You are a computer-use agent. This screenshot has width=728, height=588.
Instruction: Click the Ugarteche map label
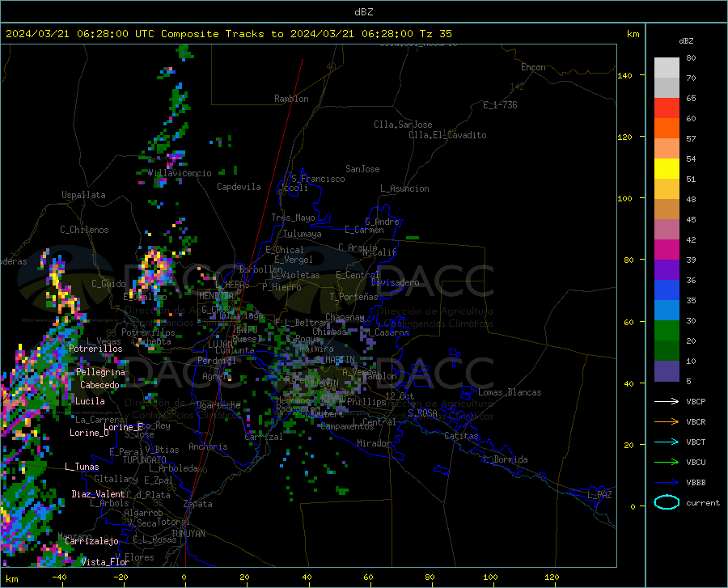point(218,405)
